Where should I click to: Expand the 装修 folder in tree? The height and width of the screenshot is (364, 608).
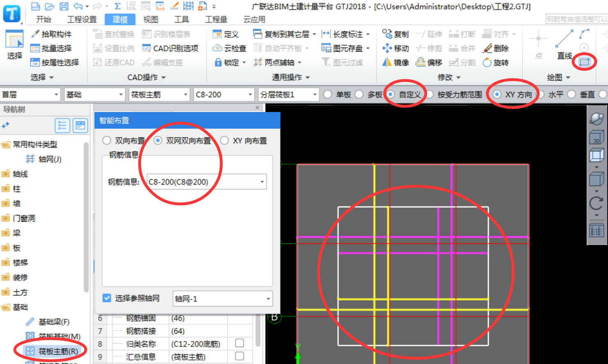point(6,277)
